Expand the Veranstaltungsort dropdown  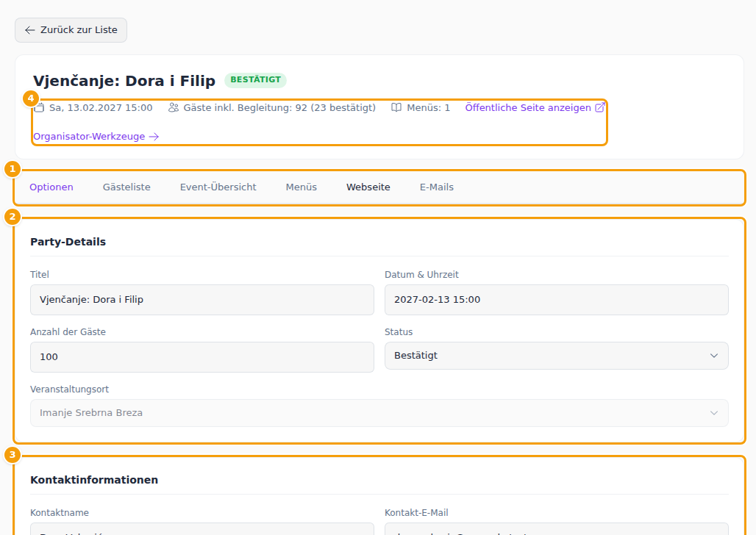tap(379, 413)
